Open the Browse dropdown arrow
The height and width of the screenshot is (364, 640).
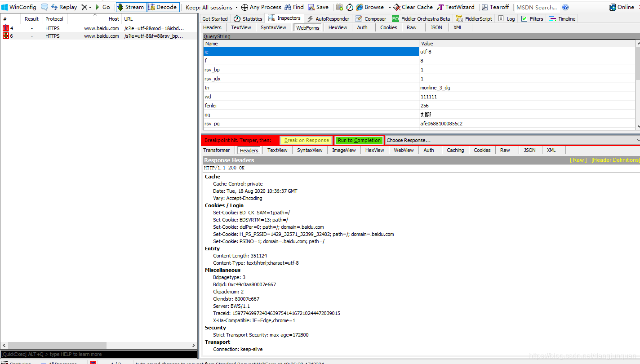click(x=390, y=7)
